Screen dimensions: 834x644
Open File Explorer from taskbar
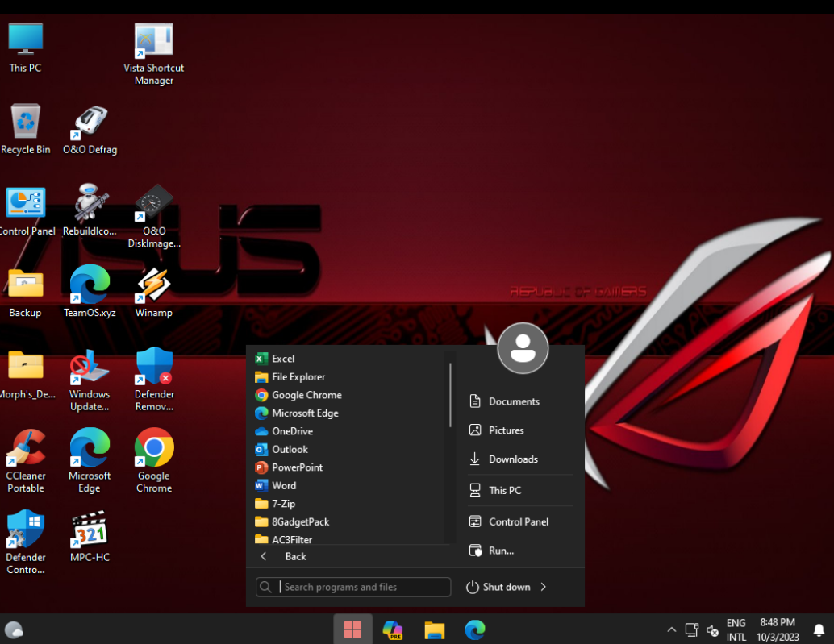point(435,629)
